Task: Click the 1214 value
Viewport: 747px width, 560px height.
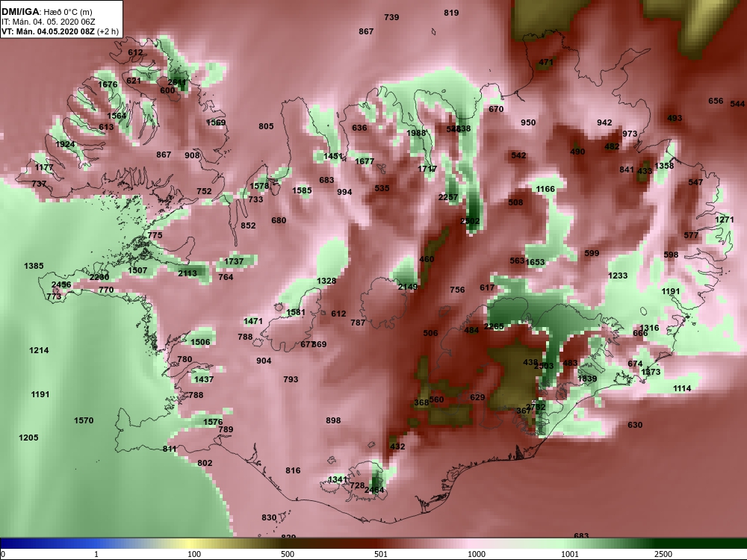Action: (x=39, y=350)
